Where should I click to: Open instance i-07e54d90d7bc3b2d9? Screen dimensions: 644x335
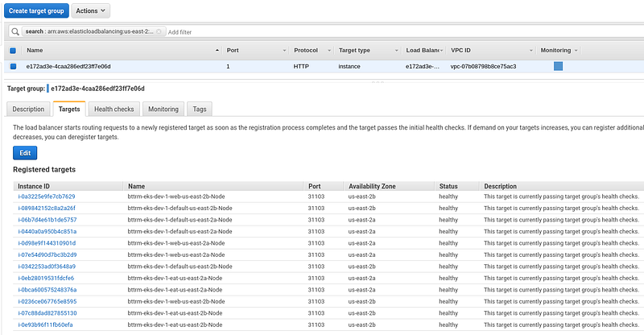click(x=47, y=254)
